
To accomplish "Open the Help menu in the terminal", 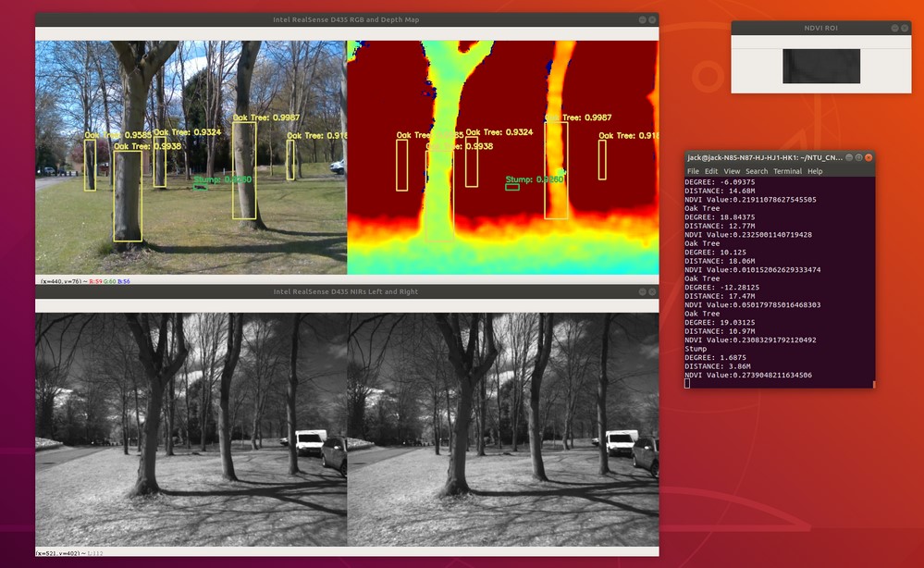I will coord(815,171).
